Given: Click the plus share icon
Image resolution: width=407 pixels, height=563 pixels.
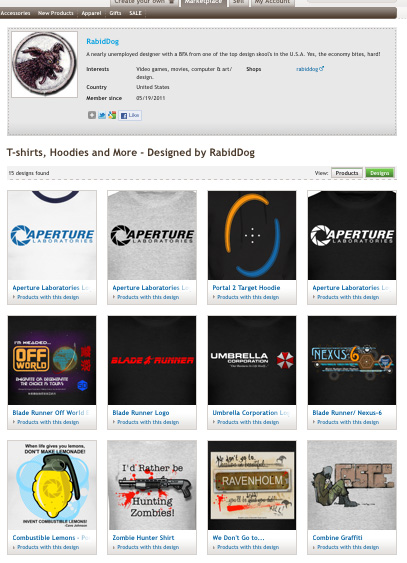Looking at the screenshot, I should (92, 115).
